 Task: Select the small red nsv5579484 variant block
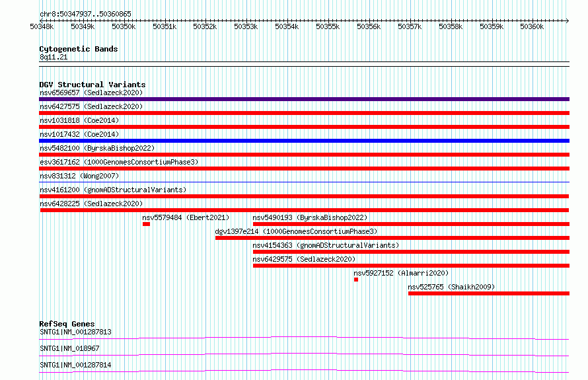click(x=146, y=224)
